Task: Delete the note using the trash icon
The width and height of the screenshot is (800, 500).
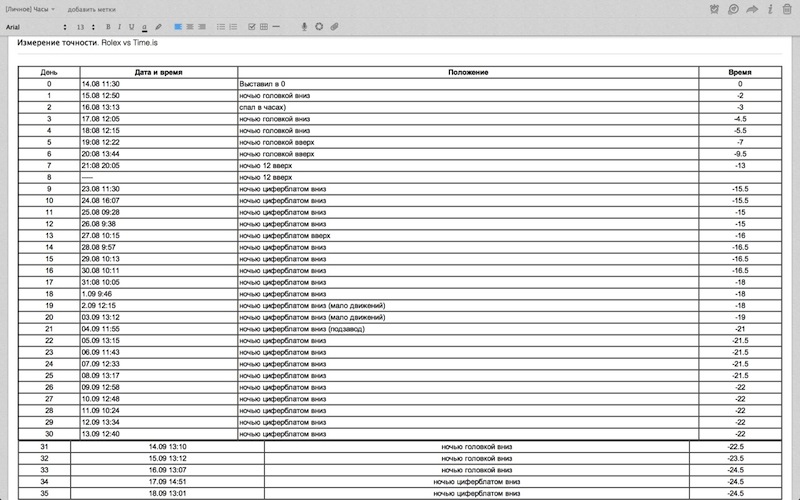Action: point(787,9)
